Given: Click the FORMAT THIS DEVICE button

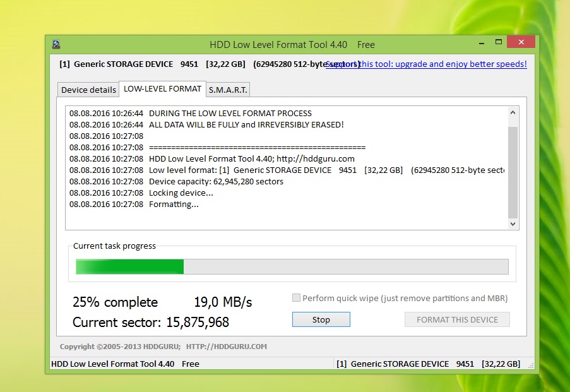Looking at the screenshot, I should point(457,319).
